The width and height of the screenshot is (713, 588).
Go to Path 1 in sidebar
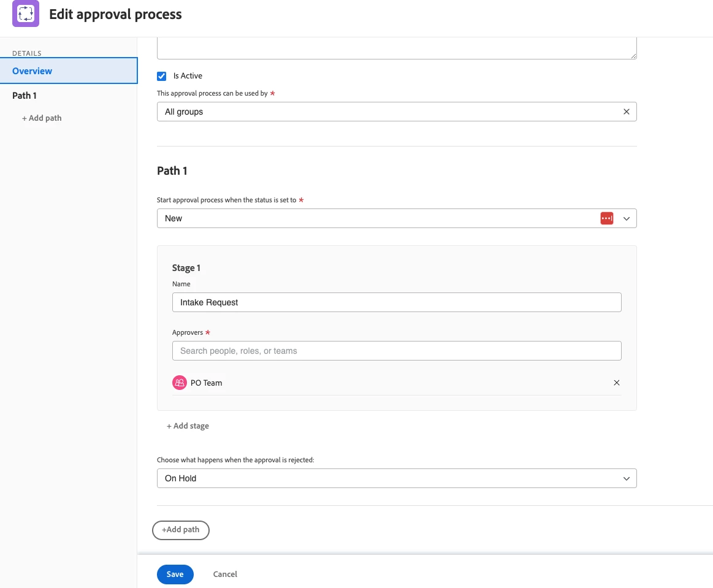pyautogui.click(x=25, y=96)
